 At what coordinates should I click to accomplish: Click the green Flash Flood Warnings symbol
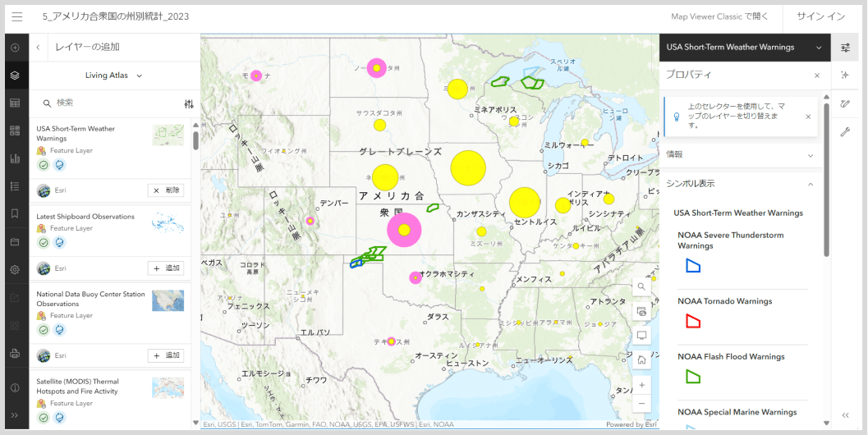tap(693, 377)
